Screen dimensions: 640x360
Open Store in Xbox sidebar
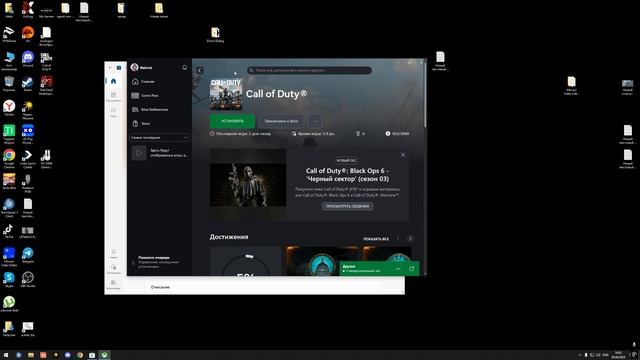click(x=159, y=123)
